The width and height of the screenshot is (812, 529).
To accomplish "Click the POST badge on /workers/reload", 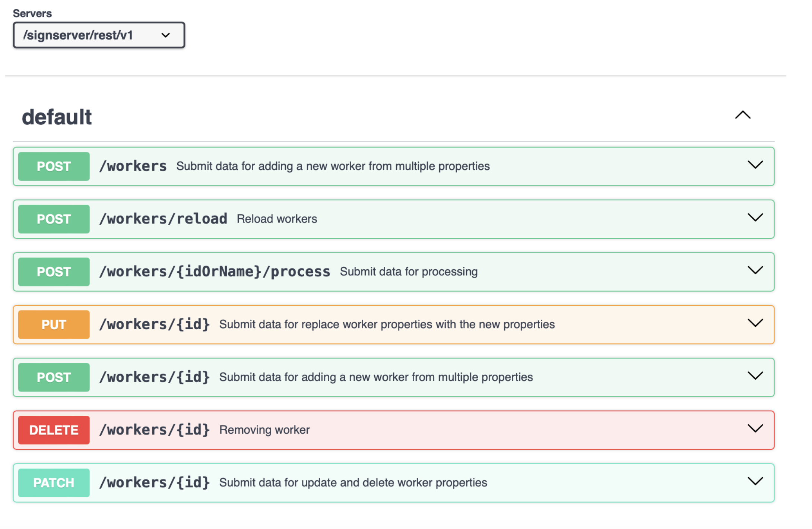I will (x=53, y=219).
